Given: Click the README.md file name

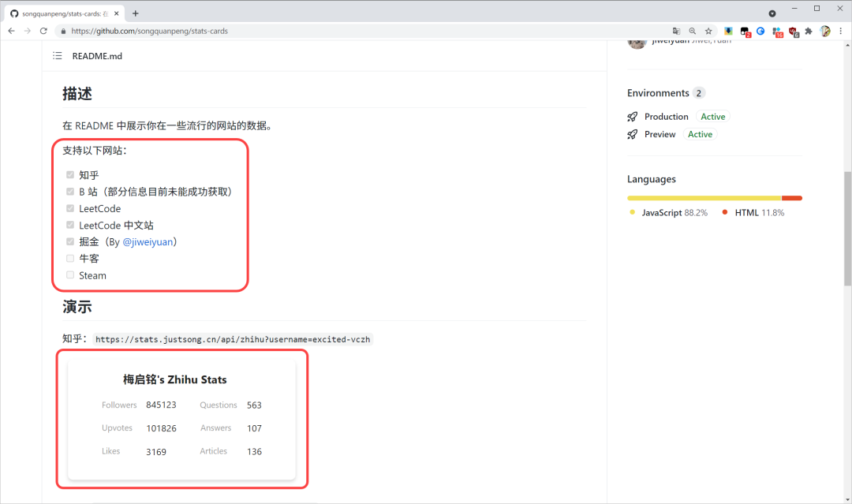Looking at the screenshot, I should [97, 56].
